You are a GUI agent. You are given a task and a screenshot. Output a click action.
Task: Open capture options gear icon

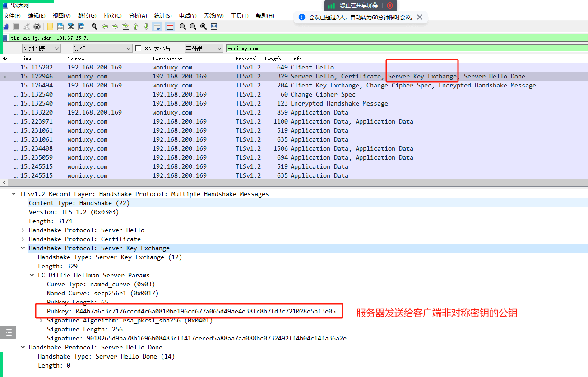click(x=37, y=27)
